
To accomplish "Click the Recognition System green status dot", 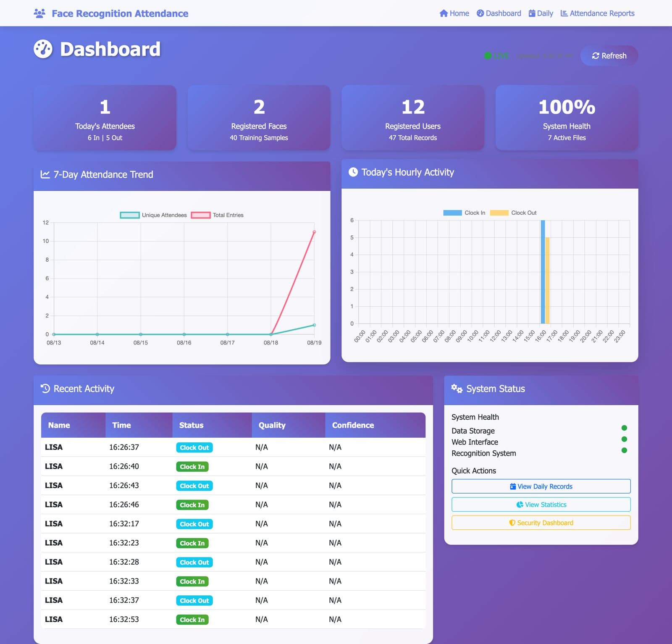I will [624, 450].
